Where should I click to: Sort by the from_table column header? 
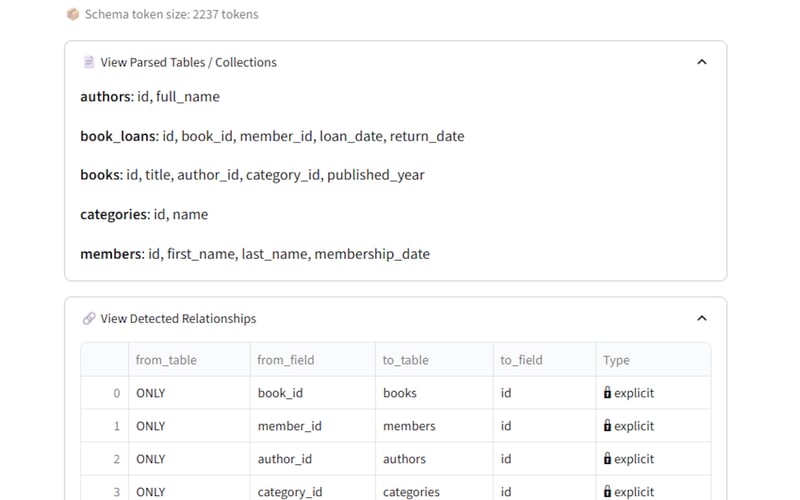(189, 360)
